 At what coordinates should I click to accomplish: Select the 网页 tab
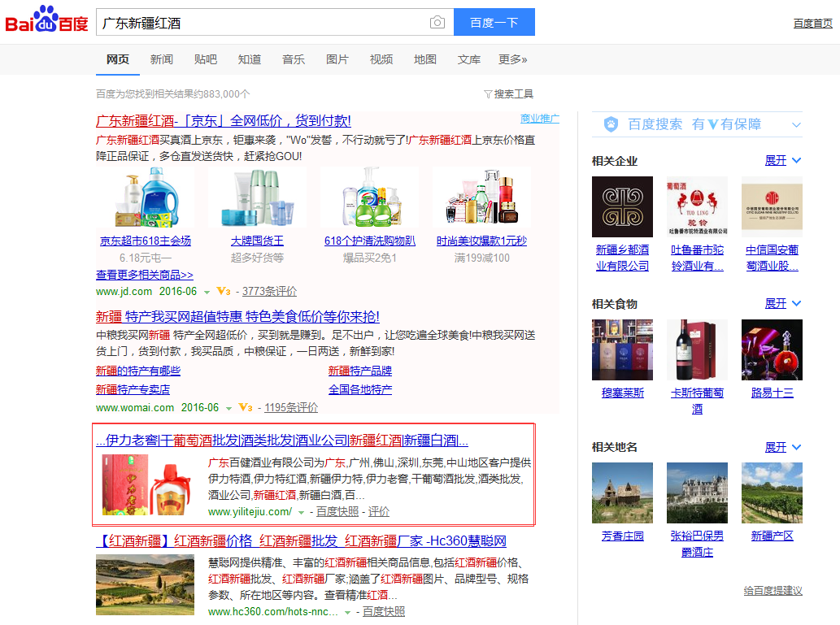(x=118, y=59)
